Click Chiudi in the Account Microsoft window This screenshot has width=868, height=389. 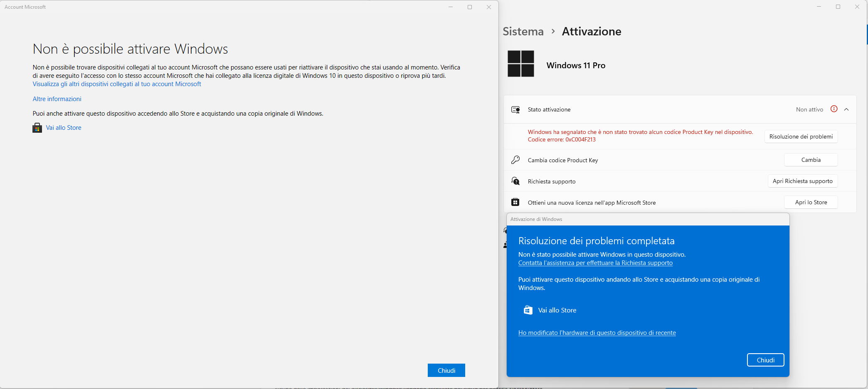(x=446, y=370)
